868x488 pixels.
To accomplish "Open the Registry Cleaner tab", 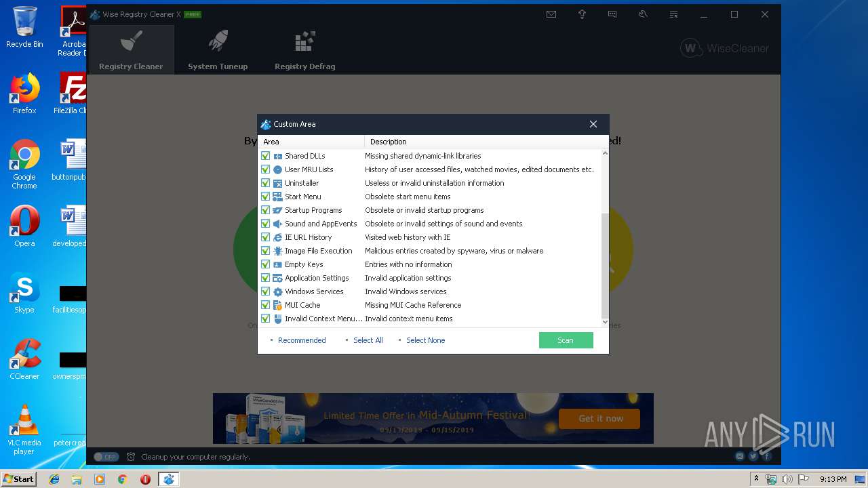I will 131,49.
